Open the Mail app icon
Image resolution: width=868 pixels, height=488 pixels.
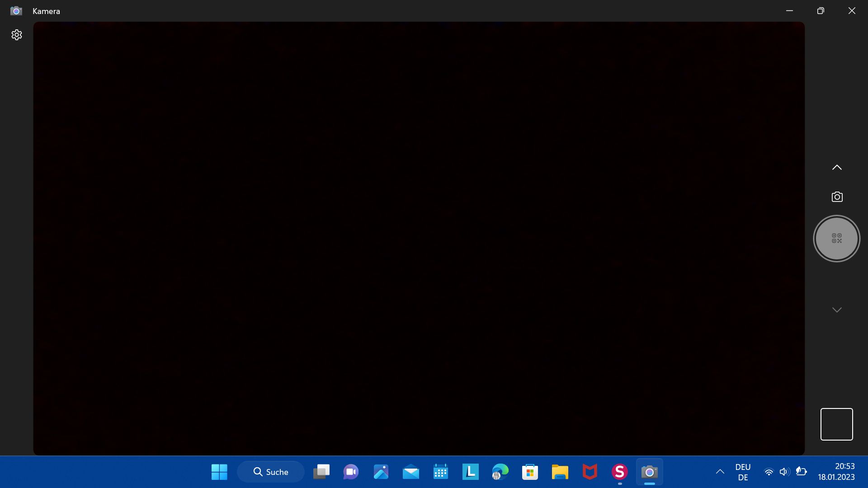tap(410, 472)
